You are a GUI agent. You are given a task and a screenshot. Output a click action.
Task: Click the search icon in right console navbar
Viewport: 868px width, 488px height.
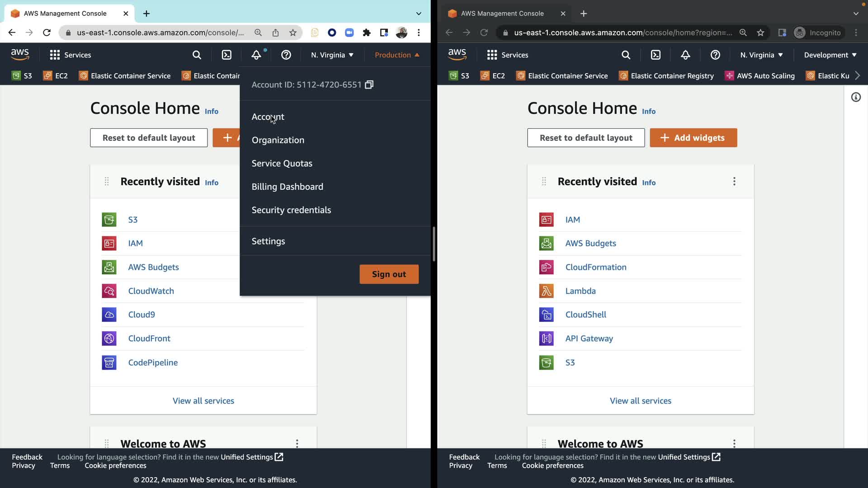pos(626,55)
